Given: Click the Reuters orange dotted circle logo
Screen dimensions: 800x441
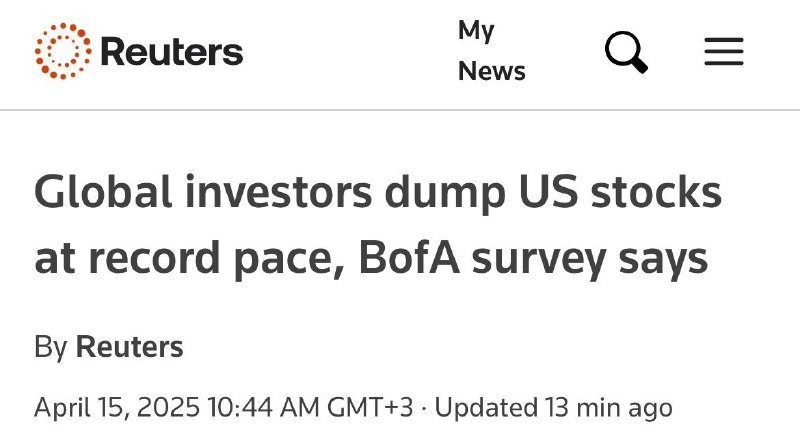Looking at the screenshot, I should [x=63, y=51].
